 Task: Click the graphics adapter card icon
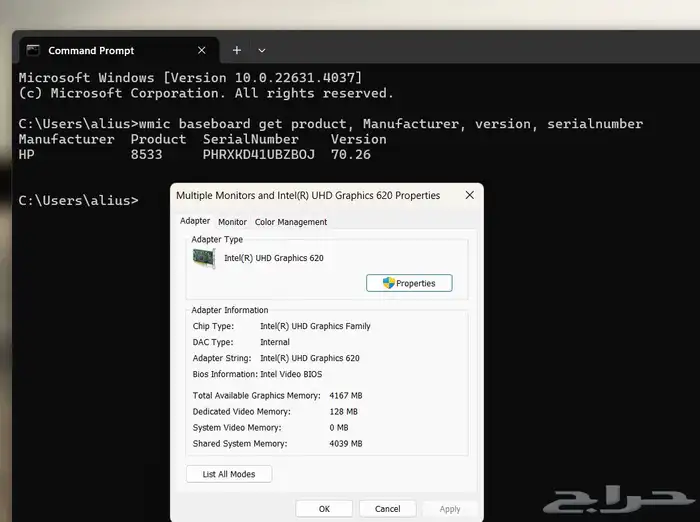click(204, 259)
